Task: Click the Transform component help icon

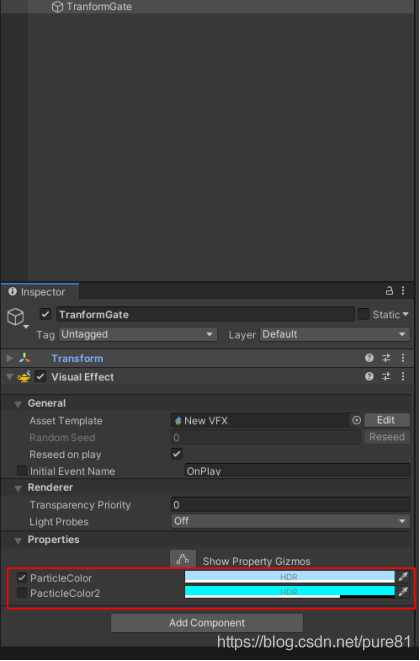Action: 369,358
